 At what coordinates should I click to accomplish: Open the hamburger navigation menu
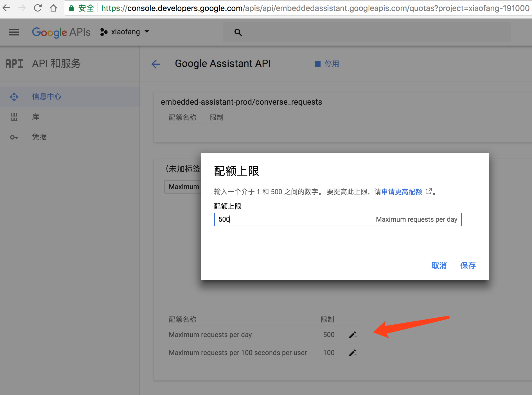tap(14, 32)
